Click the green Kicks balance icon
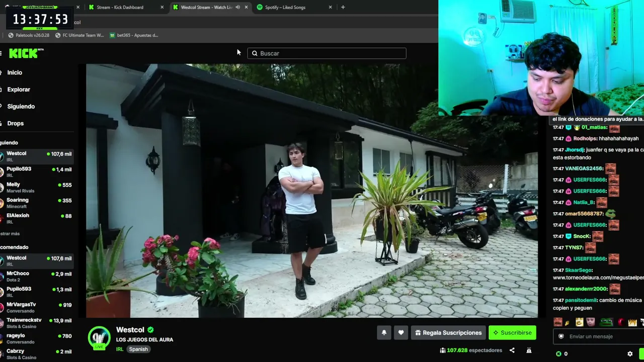Screen dimensions: 644x362 click(558, 354)
